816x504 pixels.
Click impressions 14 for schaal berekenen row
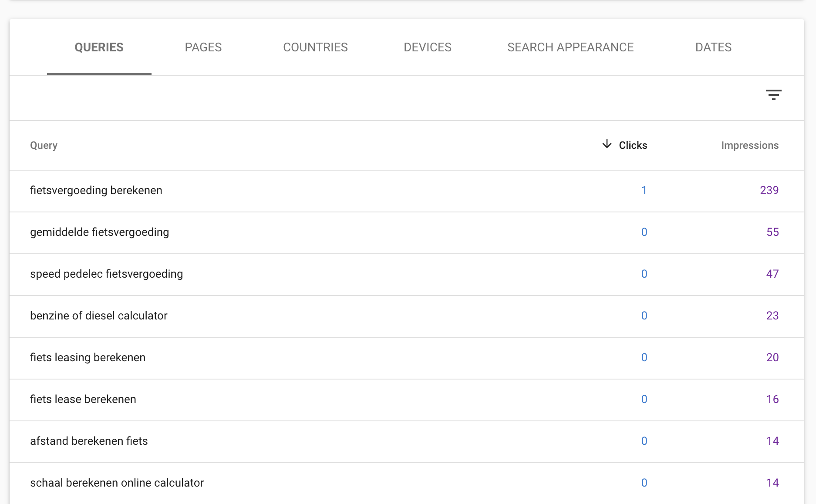point(772,483)
